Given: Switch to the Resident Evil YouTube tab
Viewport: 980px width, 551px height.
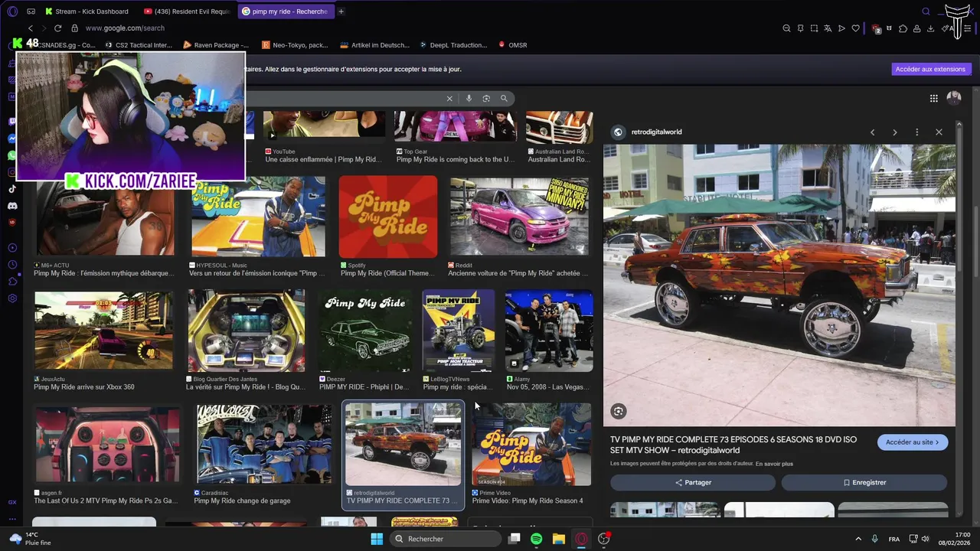Looking at the screenshot, I should click(x=188, y=11).
